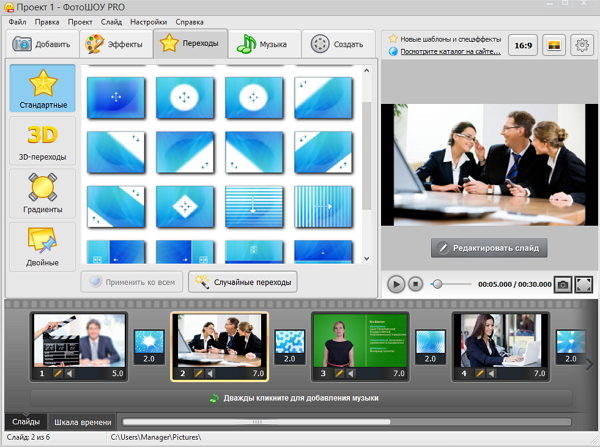Click slide 1 duration 5.0
The height and width of the screenshot is (447, 600).
click(117, 373)
